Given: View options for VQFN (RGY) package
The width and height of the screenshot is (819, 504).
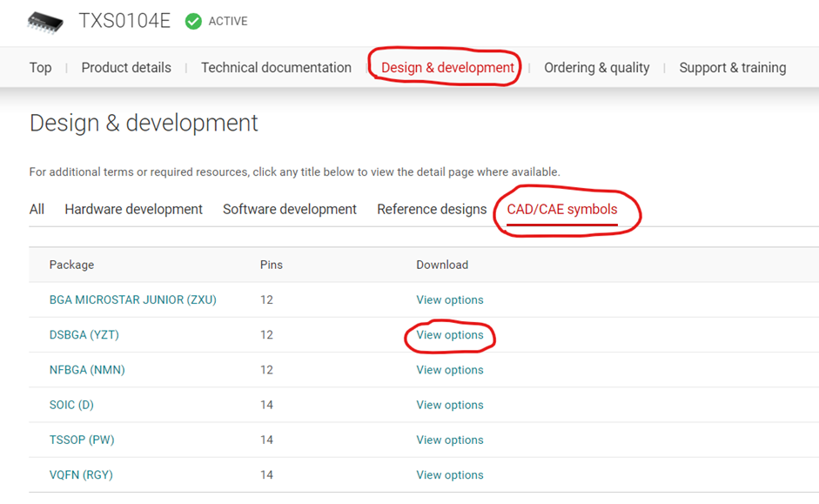Looking at the screenshot, I should click(x=450, y=474).
